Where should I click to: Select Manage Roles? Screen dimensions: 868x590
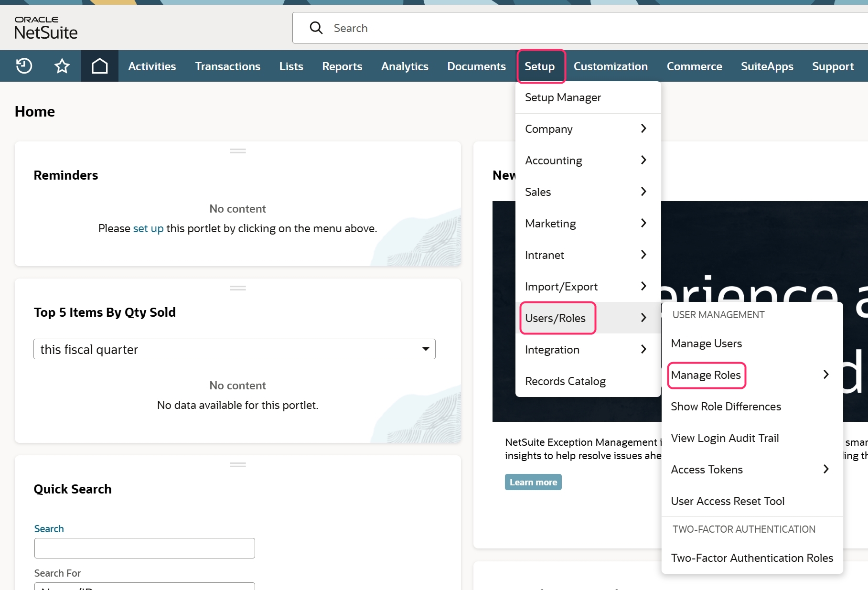(752, 375)
